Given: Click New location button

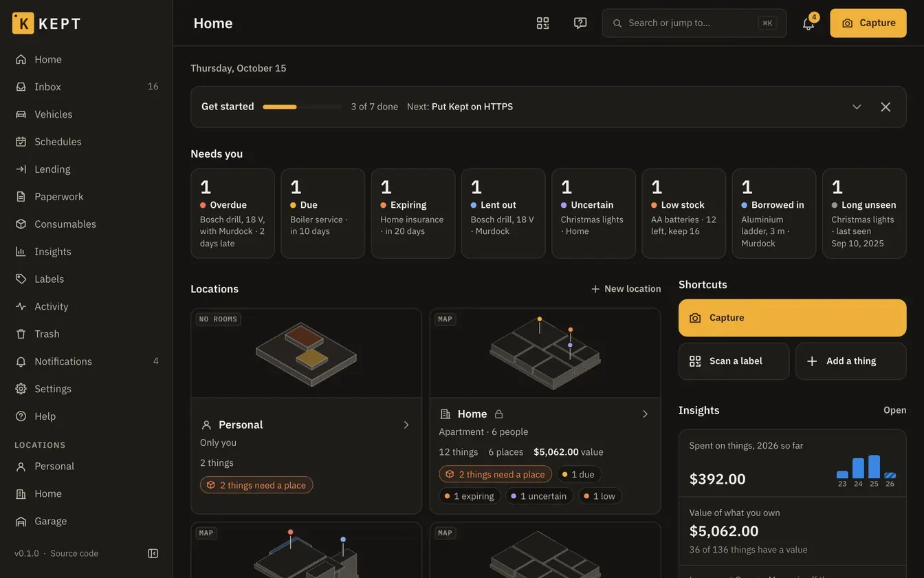Looking at the screenshot, I should 626,289.
